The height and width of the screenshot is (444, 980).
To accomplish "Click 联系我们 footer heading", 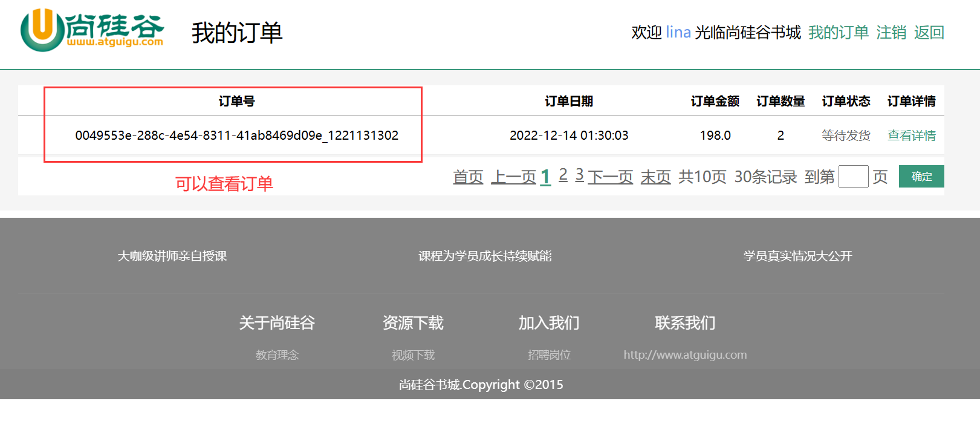I will click(x=685, y=322).
